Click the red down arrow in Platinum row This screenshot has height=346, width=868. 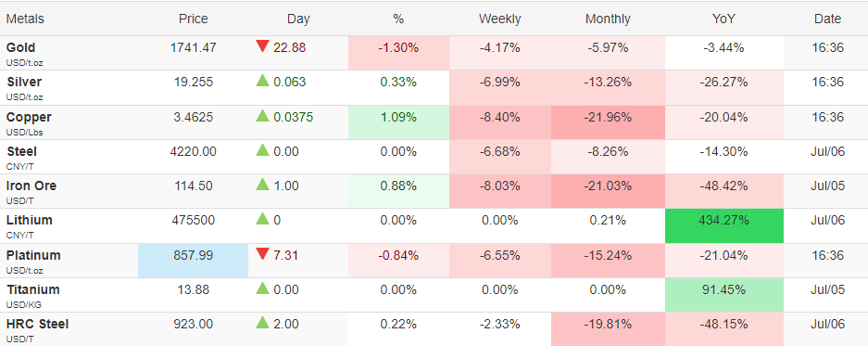(262, 254)
